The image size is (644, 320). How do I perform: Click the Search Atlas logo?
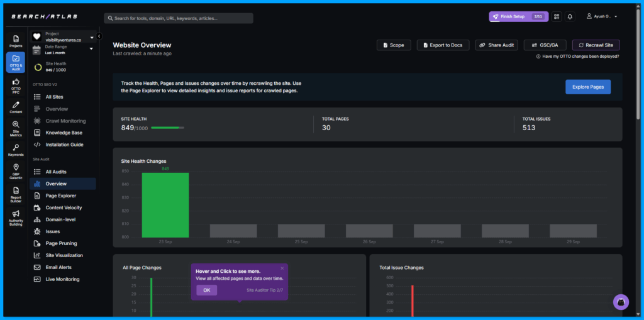pyautogui.click(x=45, y=16)
